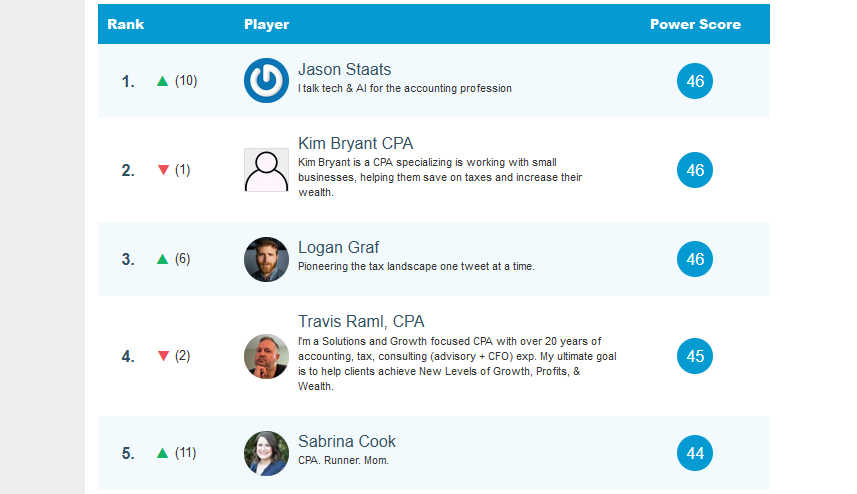Click Sabrina Cook's power score badge 44
Image resolution: width=857 pixels, height=494 pixels.
(x=695, y=453)
